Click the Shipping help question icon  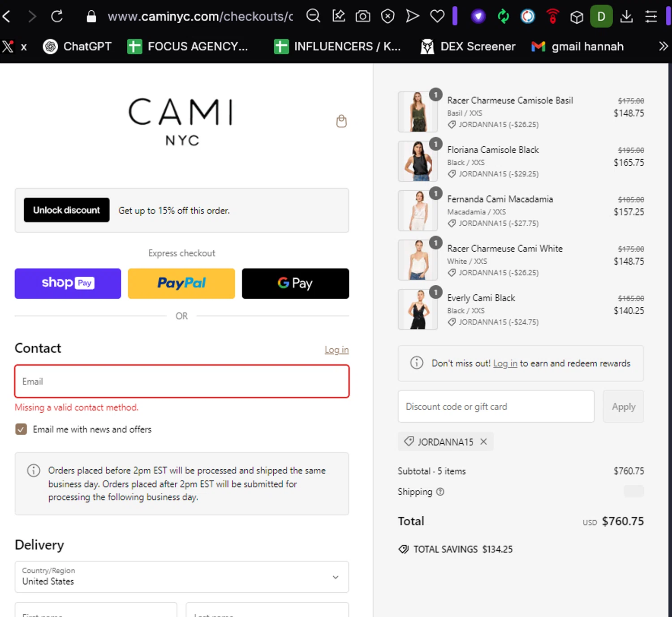[440, 492]
